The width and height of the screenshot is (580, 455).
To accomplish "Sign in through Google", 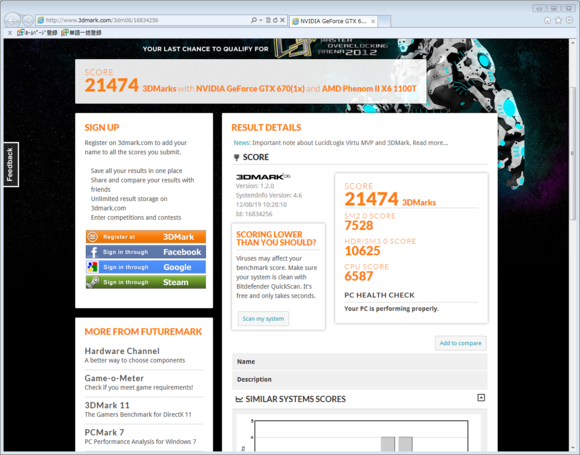I will [146, 267].
